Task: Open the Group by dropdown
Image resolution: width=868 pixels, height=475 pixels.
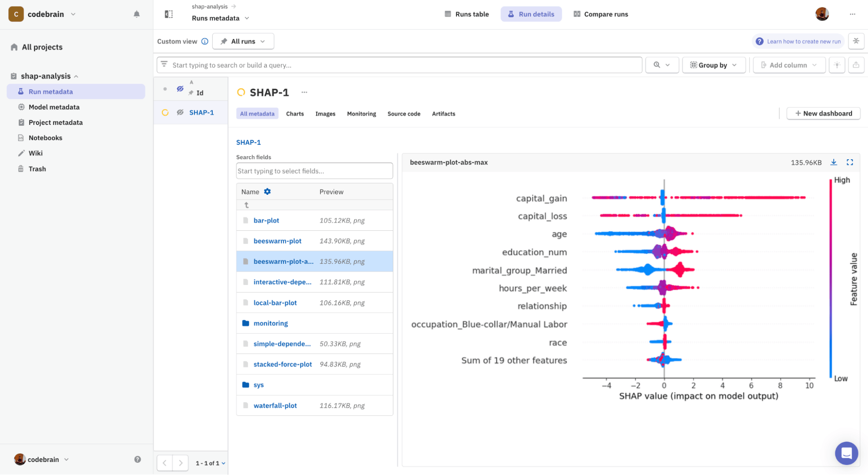Action: pos(713,65)
